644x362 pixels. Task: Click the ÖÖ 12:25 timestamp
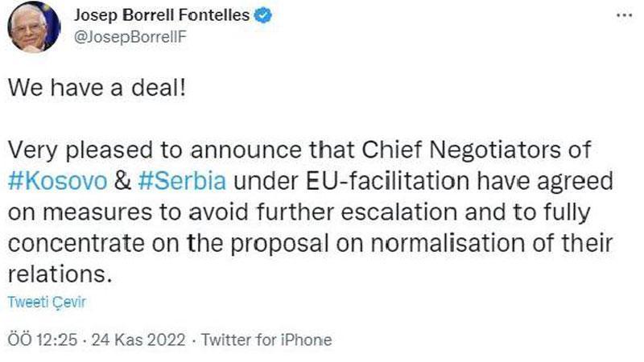[43, 339]
